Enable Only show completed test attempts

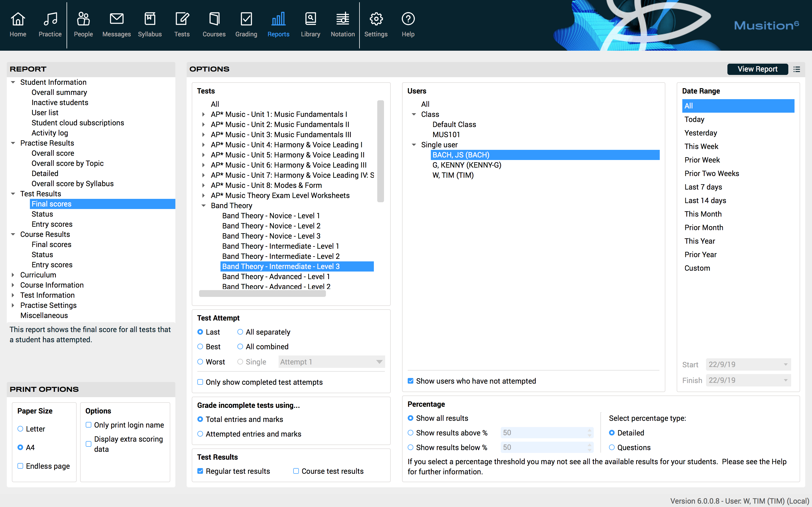pos(200,382)
